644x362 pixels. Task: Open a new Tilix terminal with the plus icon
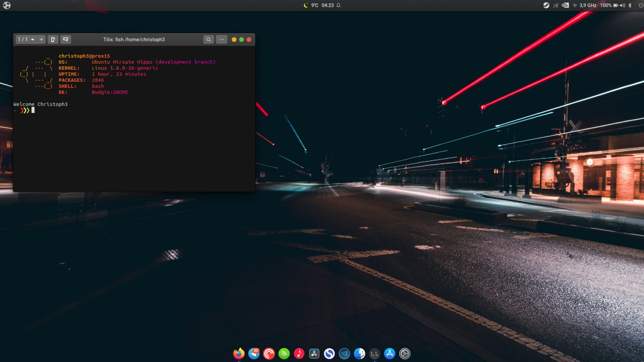(x=41, y=39)
